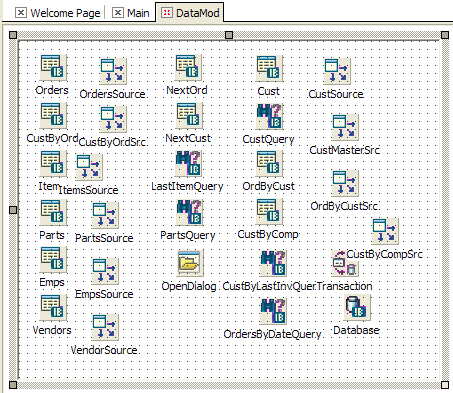Viewport: 453px width, 393px height.
Task: Click the bottom-right corner sizing handle
Action: pos(445,385)
